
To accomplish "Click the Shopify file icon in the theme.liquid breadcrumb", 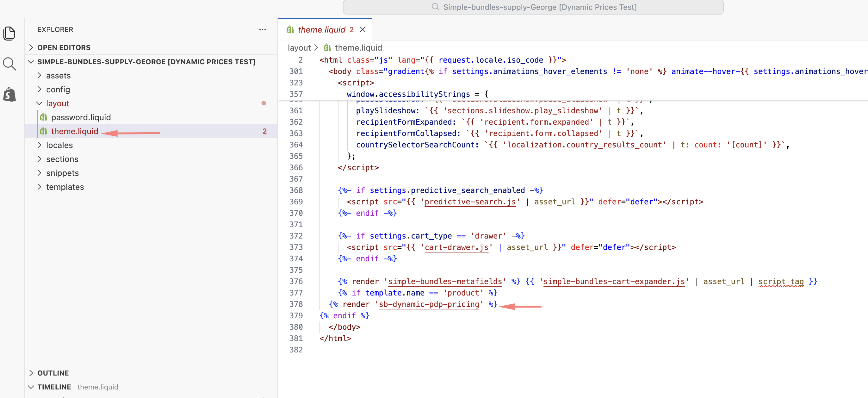I will point(327,47).
